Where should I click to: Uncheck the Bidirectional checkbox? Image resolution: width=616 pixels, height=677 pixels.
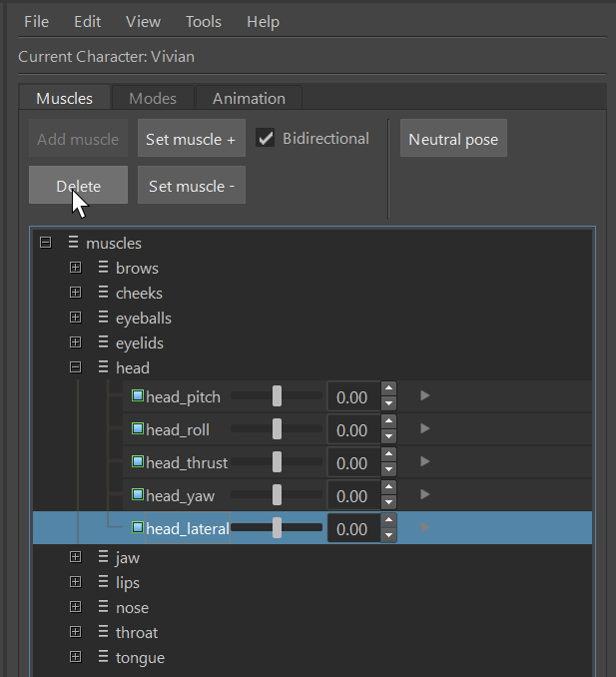[266, 139]
